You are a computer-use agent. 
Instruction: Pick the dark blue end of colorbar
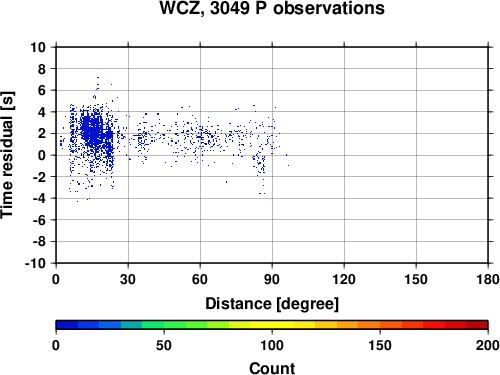[x=67, y=325]
